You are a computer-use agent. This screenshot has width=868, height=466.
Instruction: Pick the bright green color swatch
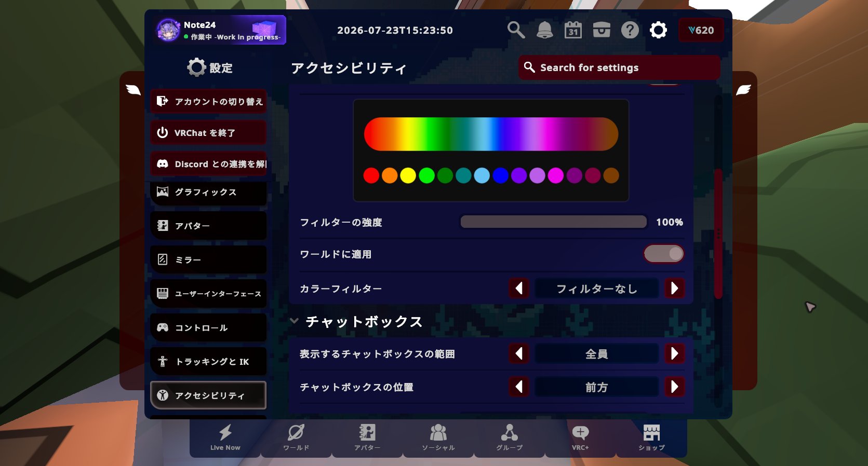click(x=426, y=175)
